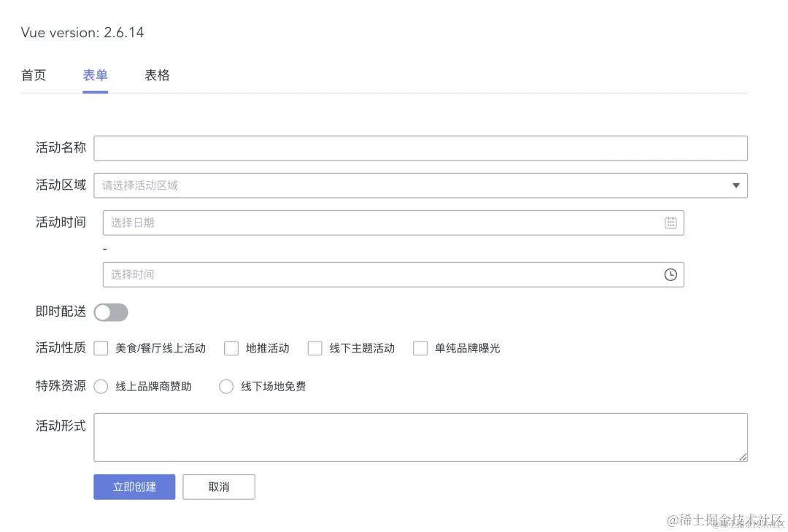The image size is (788, 532).
Task: Switch to the 表格 tab
Action: tap(157, 75)
